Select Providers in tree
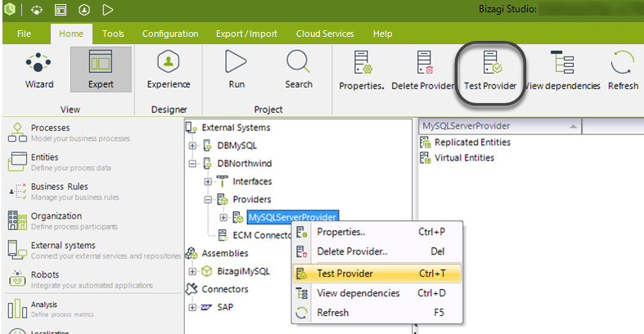Viewport: 644px width, 334px height. click(x=252, y=200)
